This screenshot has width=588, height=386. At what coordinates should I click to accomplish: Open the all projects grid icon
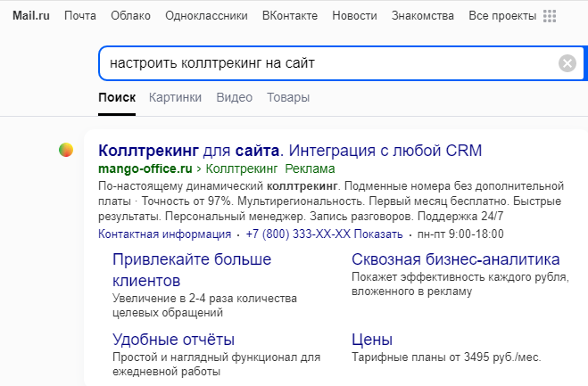[550, 16]
